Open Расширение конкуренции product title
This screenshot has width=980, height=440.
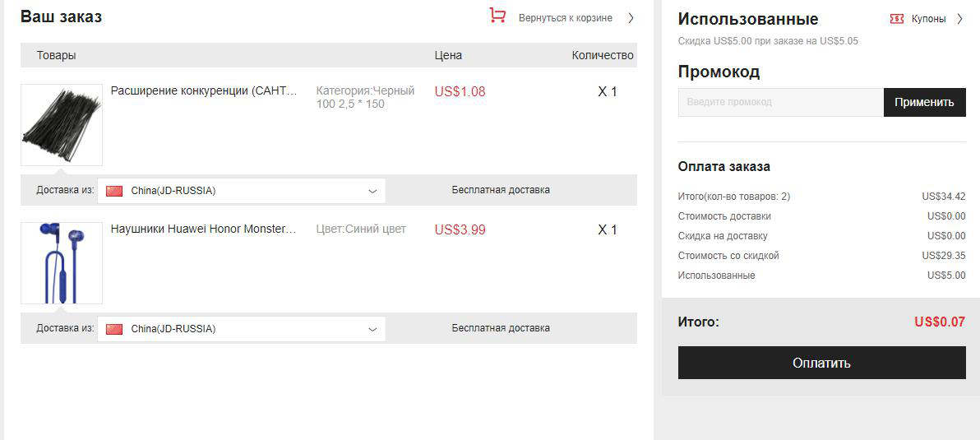click(204, 91)
